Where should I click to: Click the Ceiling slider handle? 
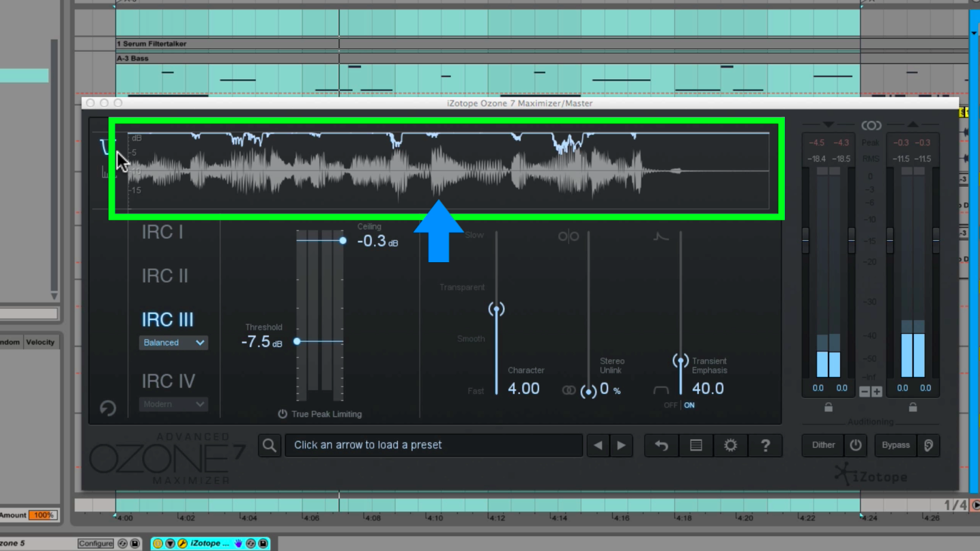[343, 240]
